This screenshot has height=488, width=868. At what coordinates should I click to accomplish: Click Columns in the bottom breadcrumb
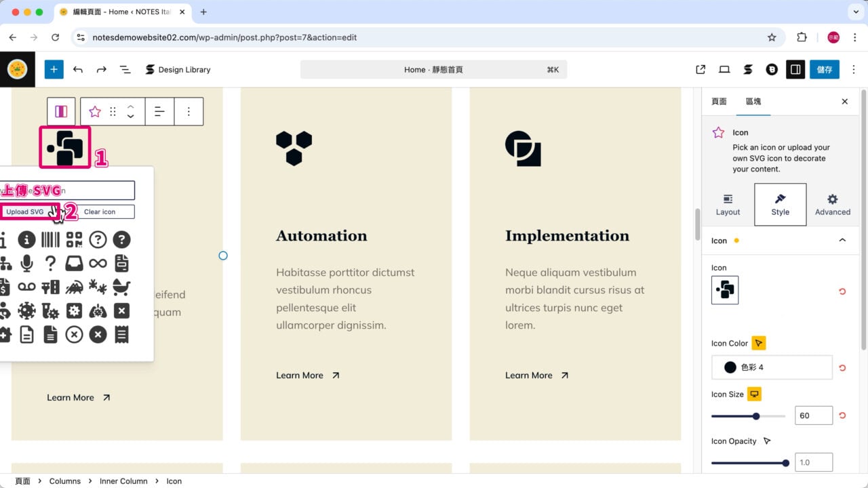pyautogui.click(x=65, y=481)
